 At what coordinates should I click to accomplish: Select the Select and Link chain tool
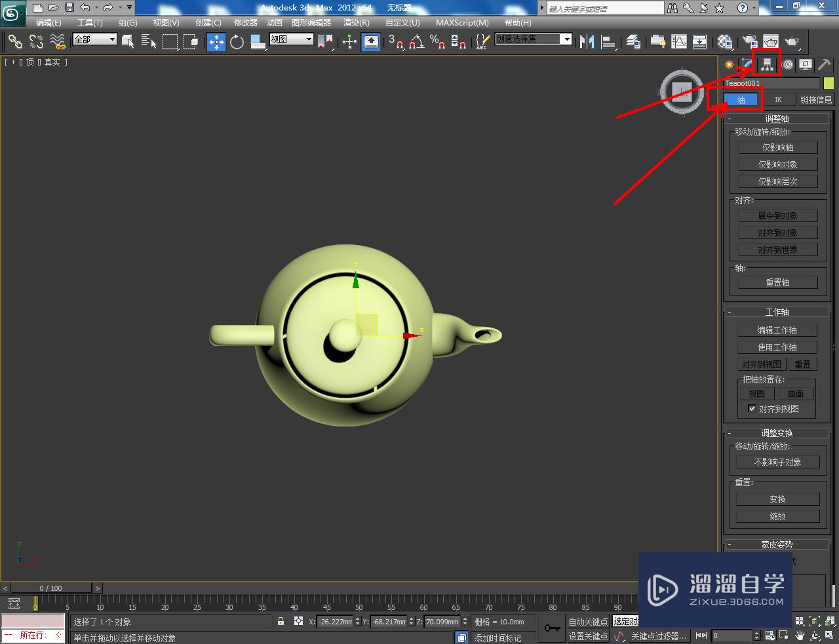(14, 42)
